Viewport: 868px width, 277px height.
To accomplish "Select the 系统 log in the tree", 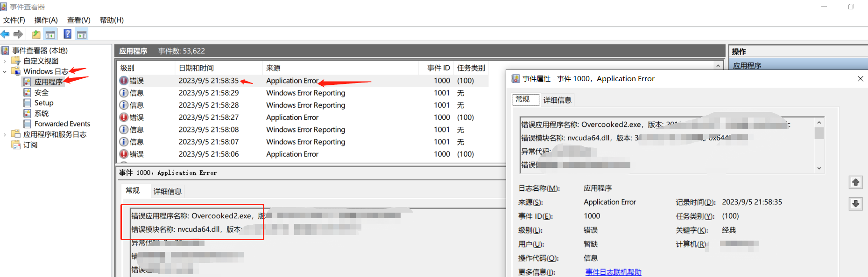I will point(41,113).
